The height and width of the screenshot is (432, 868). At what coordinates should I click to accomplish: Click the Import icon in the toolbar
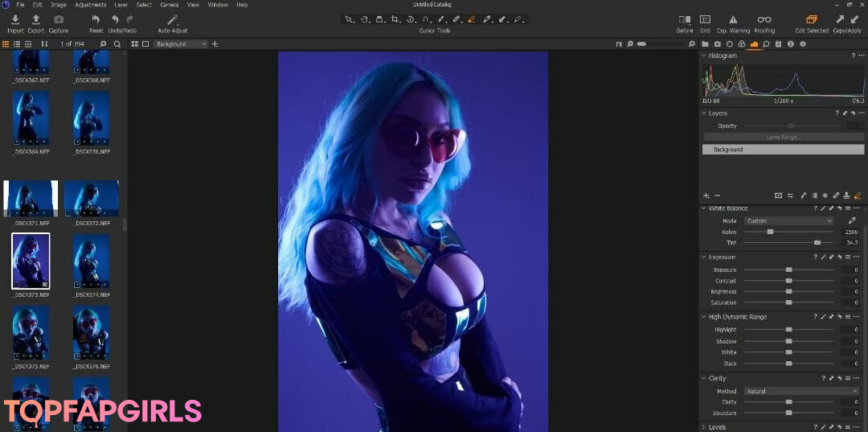click(x=14, y=19)
